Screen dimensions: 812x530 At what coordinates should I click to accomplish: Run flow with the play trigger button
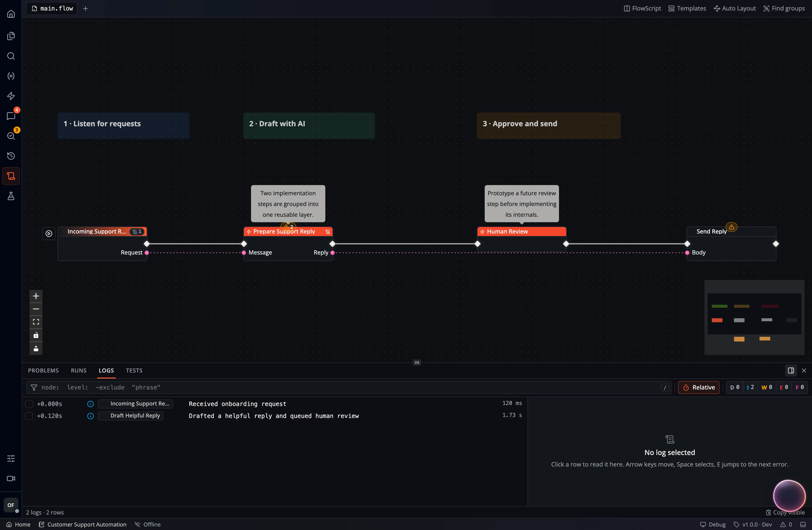point(49,233)
